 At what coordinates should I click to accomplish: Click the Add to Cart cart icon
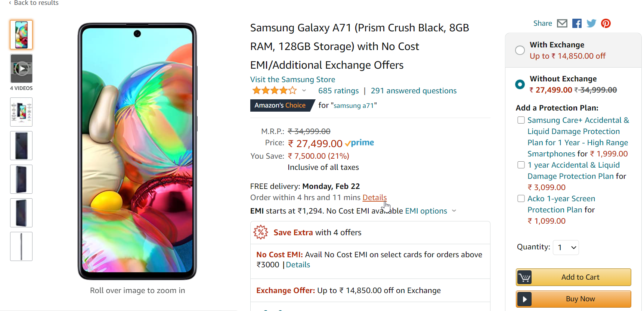click(524, 277)
